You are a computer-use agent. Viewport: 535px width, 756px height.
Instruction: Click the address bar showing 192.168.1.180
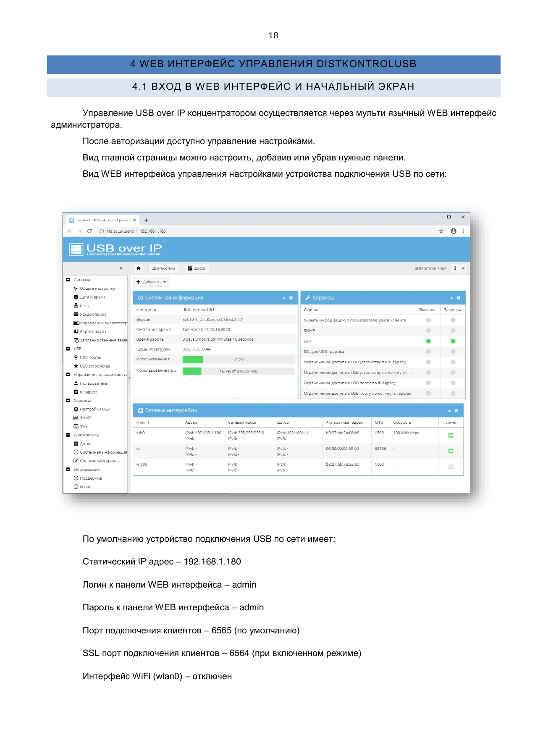153,231
